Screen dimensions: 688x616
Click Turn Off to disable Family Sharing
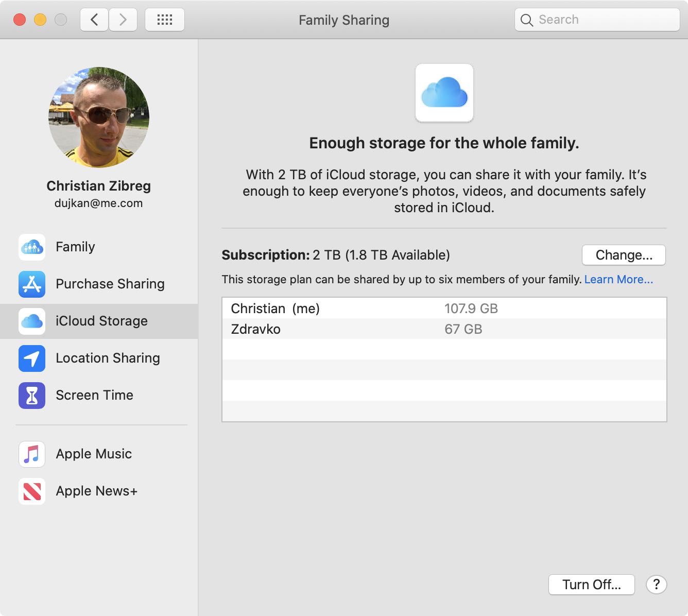tap(591, 585)
